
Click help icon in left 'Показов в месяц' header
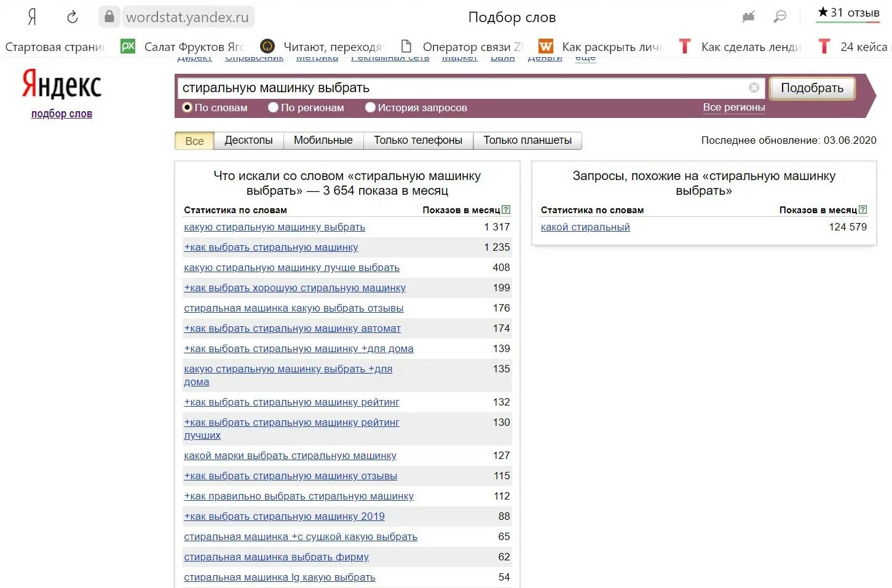click(x=506, y=210)
